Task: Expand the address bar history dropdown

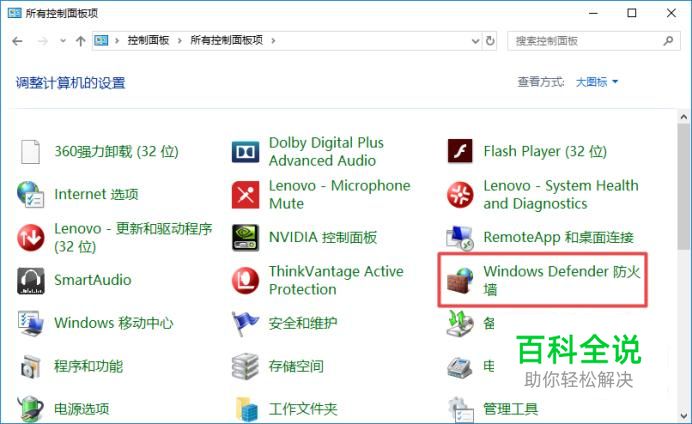Action: 475,41
